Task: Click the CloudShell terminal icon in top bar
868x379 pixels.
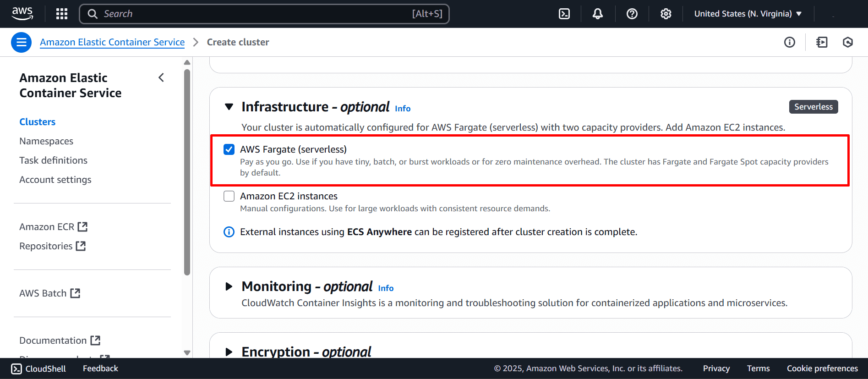Action: coord(564,14)
